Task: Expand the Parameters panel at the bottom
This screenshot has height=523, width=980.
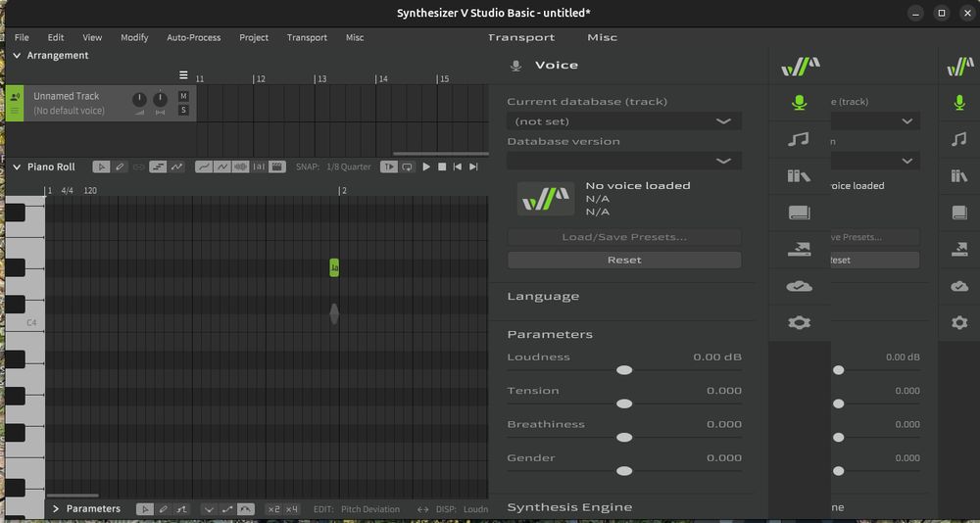Action: (56, 508)
